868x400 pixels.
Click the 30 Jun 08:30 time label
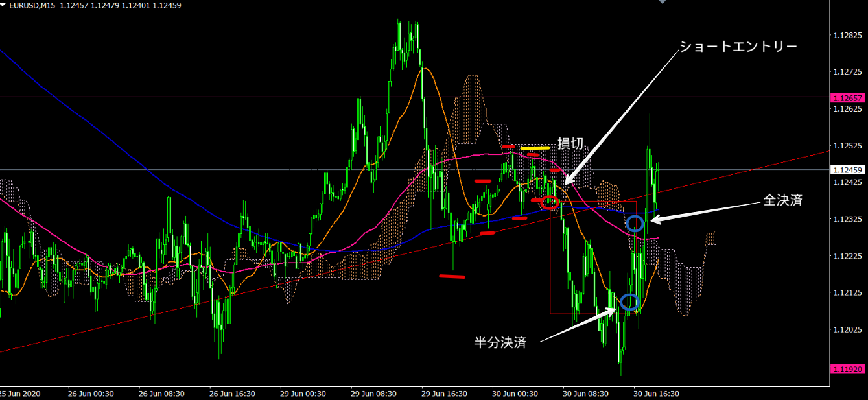[585, 394]
